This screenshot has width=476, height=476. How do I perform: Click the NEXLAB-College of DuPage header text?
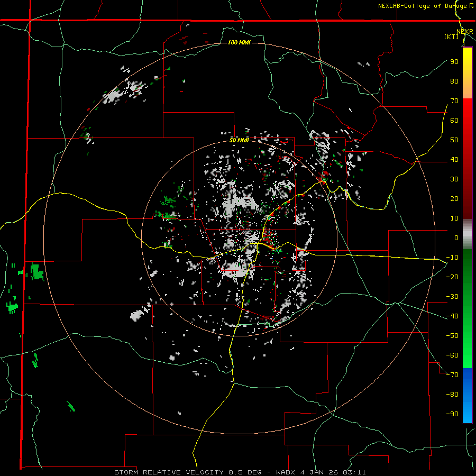[422, 6]
